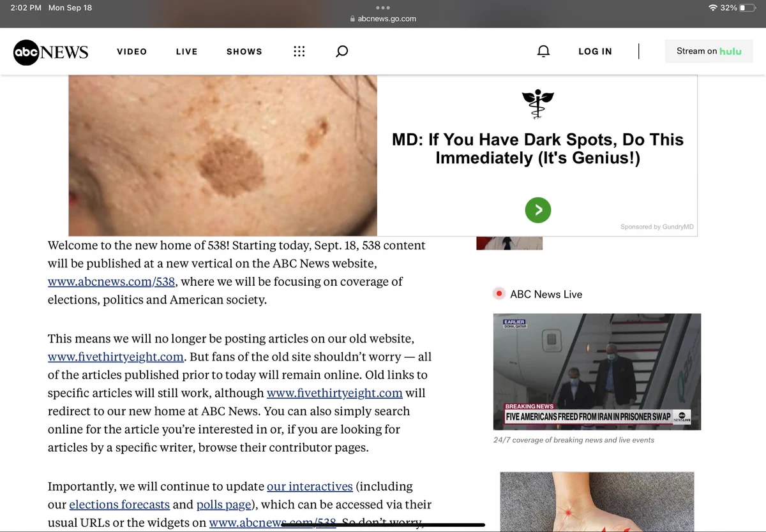Open the LIVE section
The height and width of the screenshot is (532, 766).
tap(187, 52)
